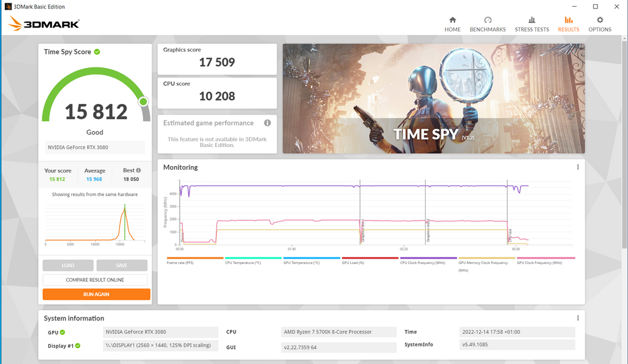Click the GUI version v2.22.7359 field

[339, 347]
